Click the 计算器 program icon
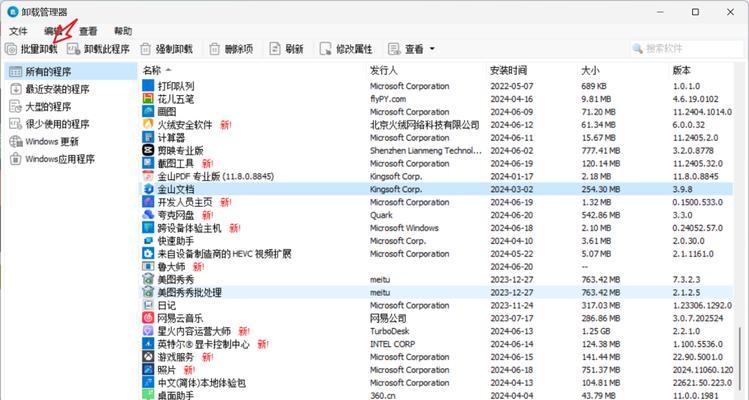 (x=148, y=137)
